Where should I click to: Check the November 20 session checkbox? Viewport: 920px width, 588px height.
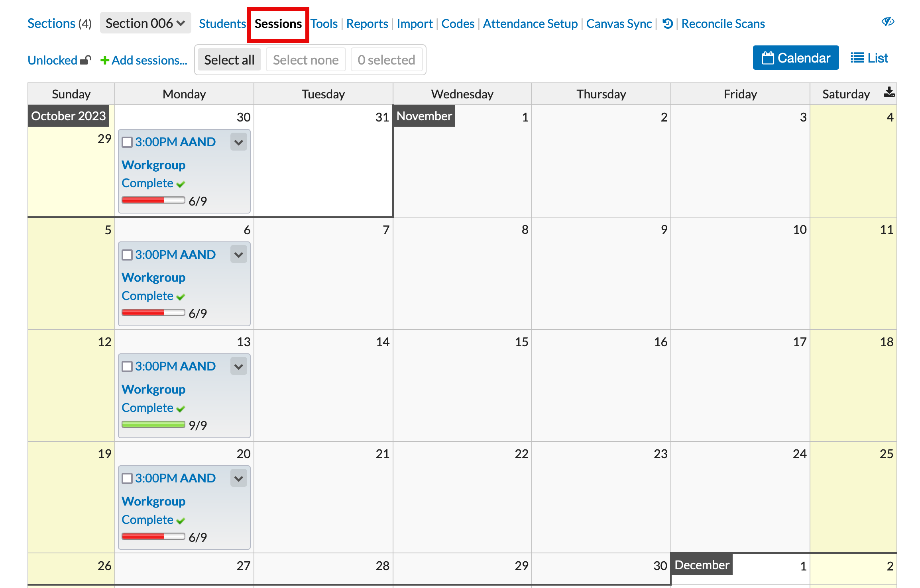127,478
